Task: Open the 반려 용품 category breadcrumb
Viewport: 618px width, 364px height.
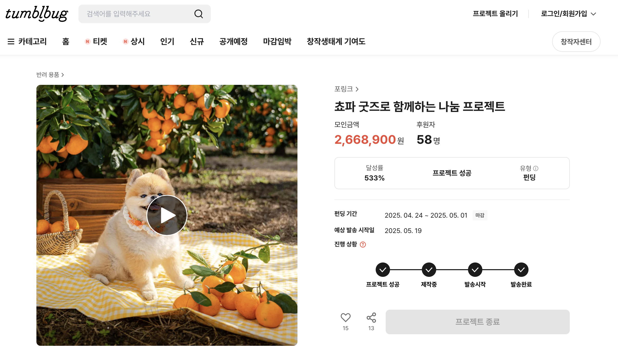Action: [50, 75]
